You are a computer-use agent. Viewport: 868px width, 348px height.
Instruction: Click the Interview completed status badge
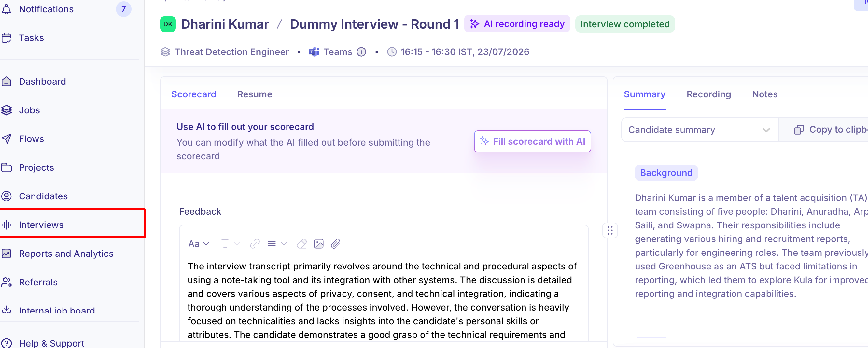[625, 24]
